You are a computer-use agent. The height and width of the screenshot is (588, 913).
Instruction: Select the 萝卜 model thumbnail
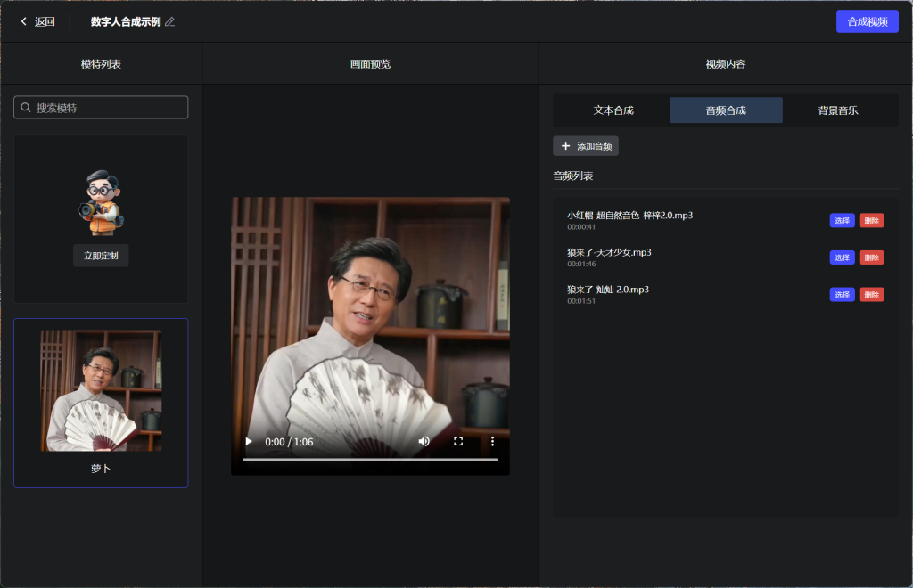(101, 391)
